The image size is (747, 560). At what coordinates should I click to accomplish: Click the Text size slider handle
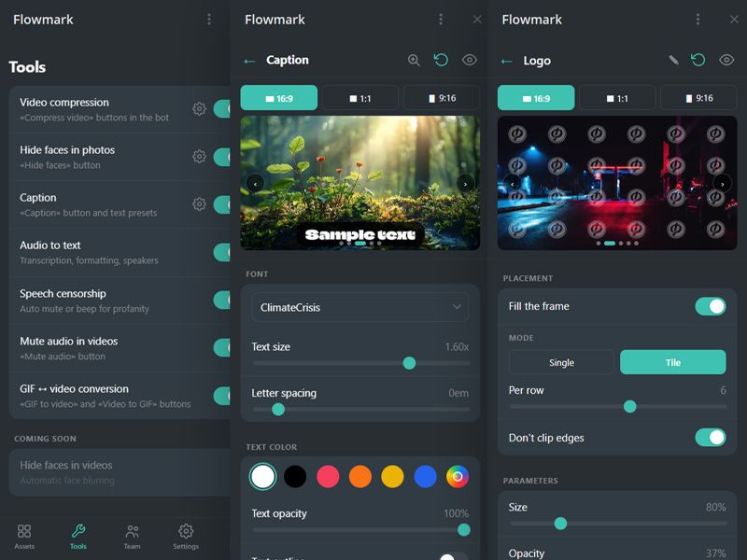pyautogui.click(x=409, y=363)
